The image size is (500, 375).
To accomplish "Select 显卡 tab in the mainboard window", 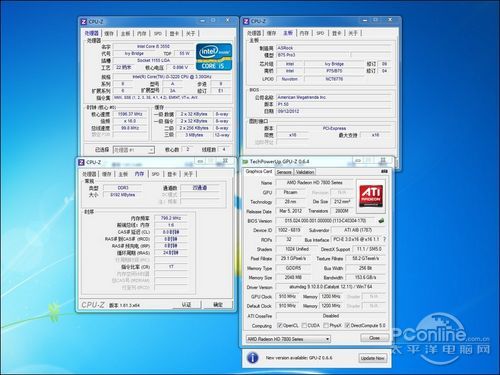I will pyautogui.click(x=337, y=33).
